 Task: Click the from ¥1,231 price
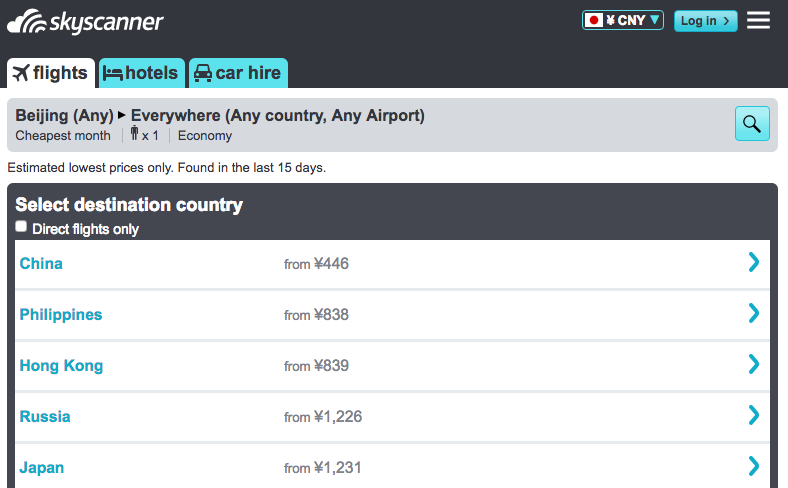click(x=323, y=468)
